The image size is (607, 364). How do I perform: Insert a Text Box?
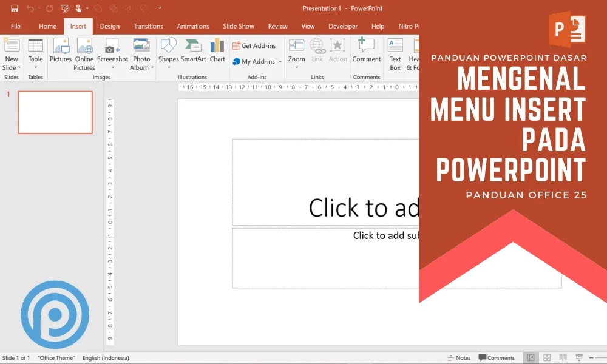pos(395,54)
